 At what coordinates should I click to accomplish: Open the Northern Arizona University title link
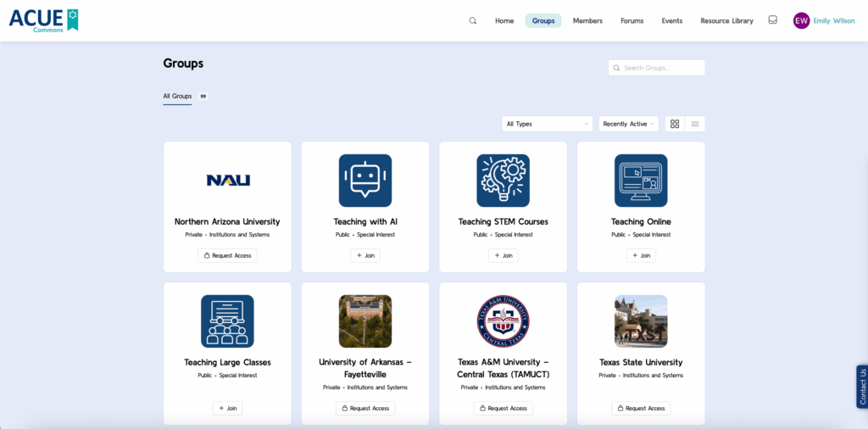(x=227, y=221)
